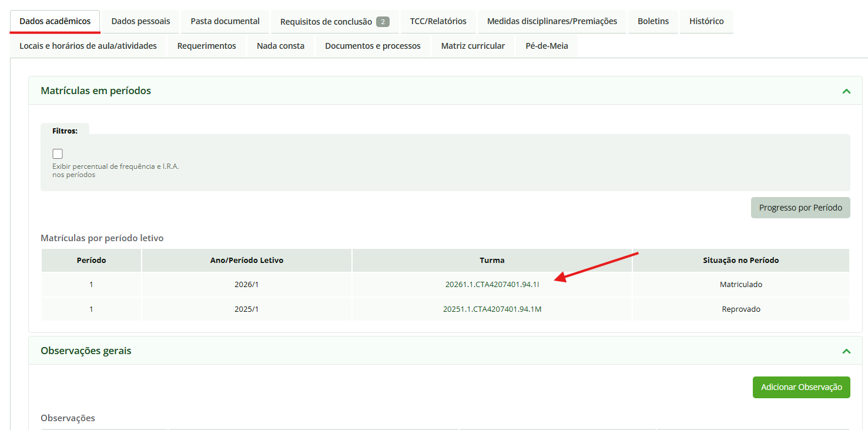Open the Requerimentos tab

[x=206, y=46]
